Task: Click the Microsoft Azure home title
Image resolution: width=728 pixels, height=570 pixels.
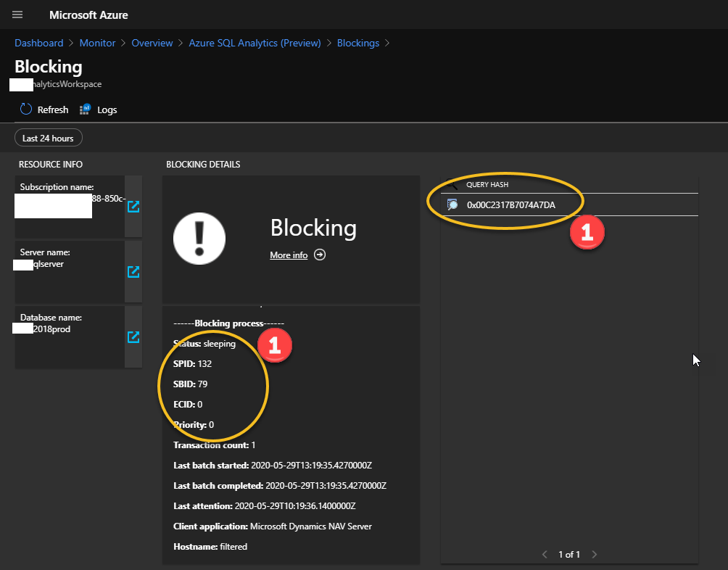Action: pos(88,15)
